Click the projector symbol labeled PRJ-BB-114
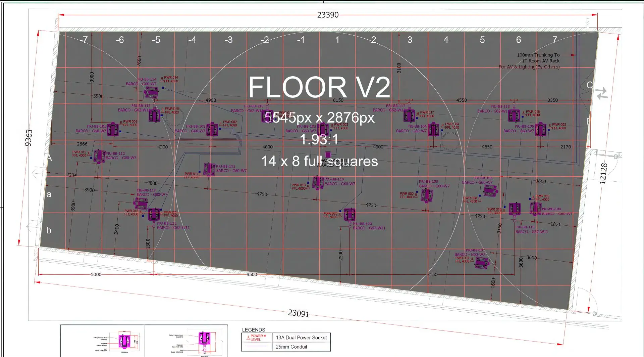Image resolution: width=644 pixels, height=357 pixels. tap(151, 92)
